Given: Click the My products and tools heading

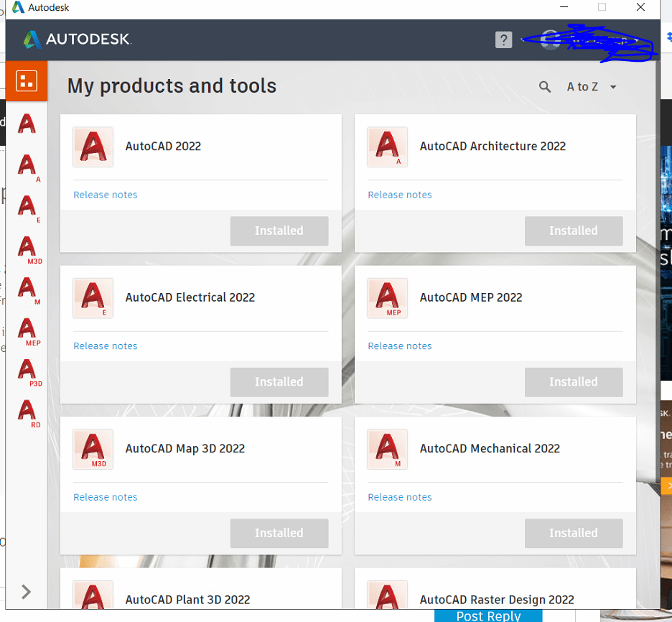Looking at the screenshot, I should 172,86.
